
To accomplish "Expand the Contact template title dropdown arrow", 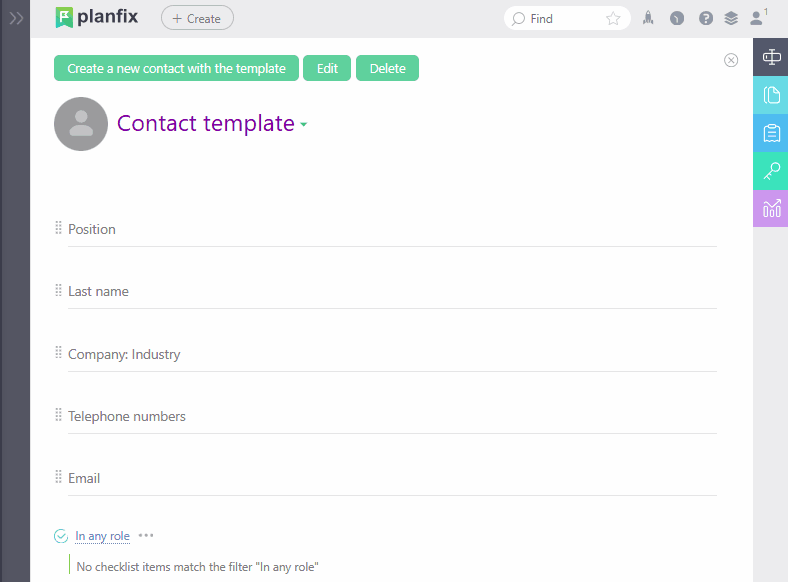I will (304, 125).
